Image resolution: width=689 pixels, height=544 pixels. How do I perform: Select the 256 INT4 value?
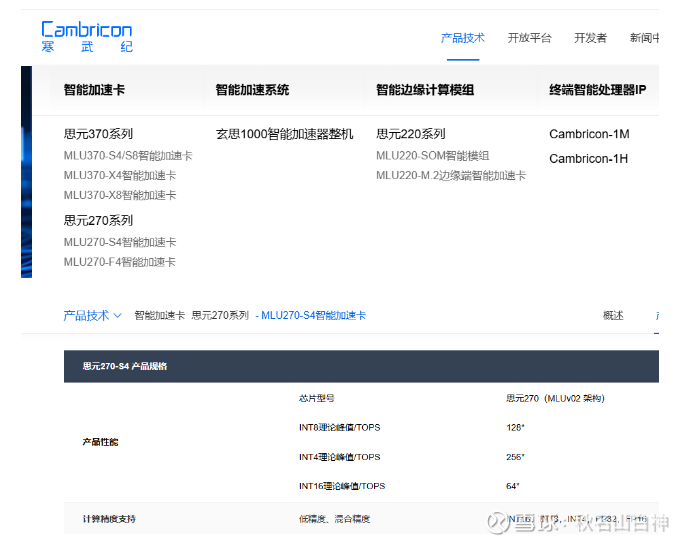click(515, 457)
